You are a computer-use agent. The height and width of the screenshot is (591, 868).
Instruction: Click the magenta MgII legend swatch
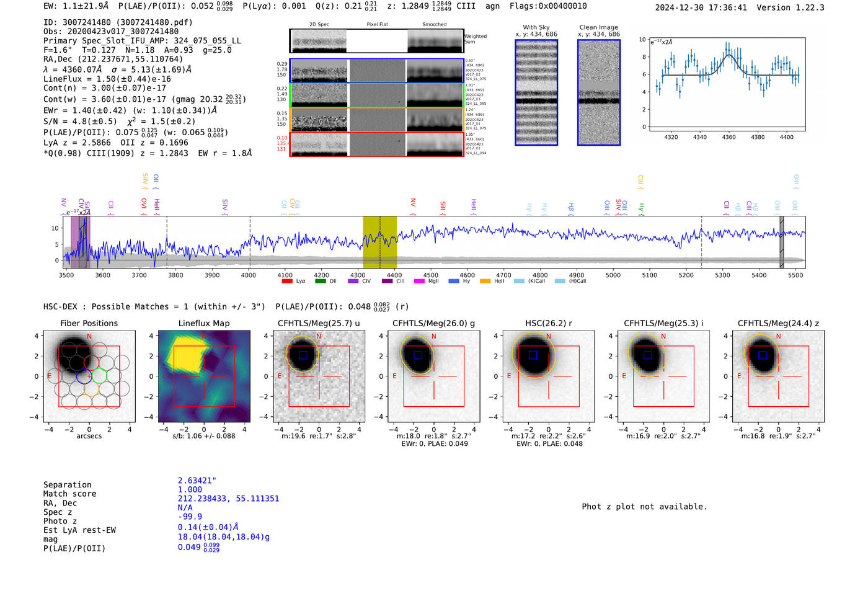tap(420, 281)
